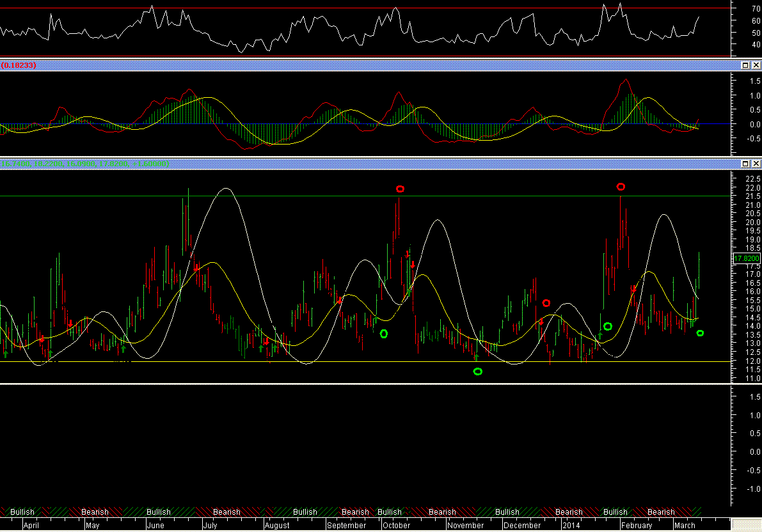Click the December label on date axis
Screen dimensions: 762x532
click(x=522, y=525)
